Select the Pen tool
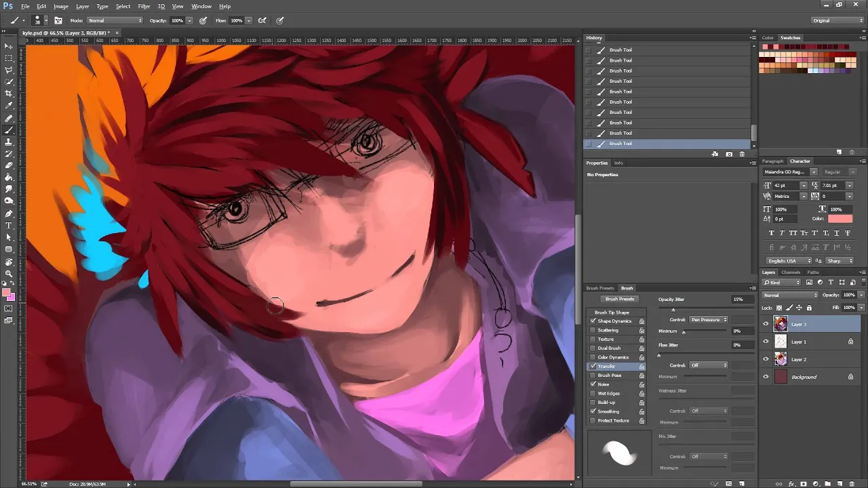868x488 pixels. 9,213
